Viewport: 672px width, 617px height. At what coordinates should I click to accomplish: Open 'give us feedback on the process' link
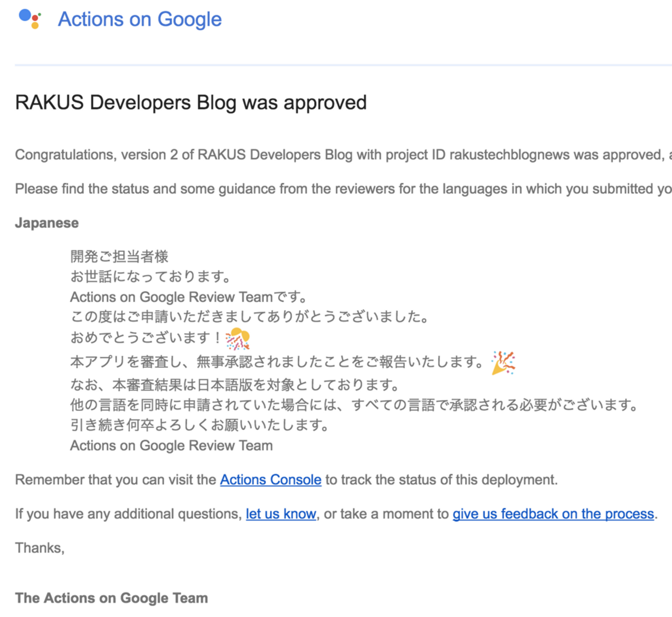553,514
